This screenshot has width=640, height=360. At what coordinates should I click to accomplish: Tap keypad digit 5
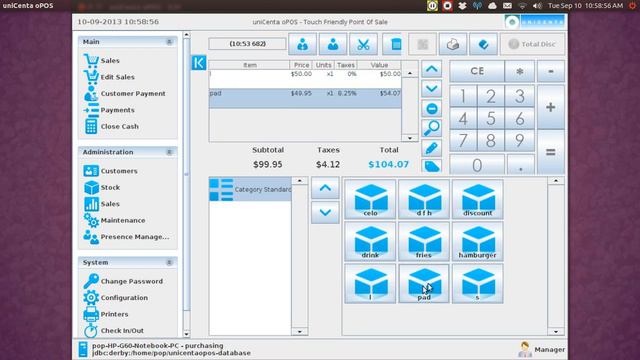pos(491,118)
